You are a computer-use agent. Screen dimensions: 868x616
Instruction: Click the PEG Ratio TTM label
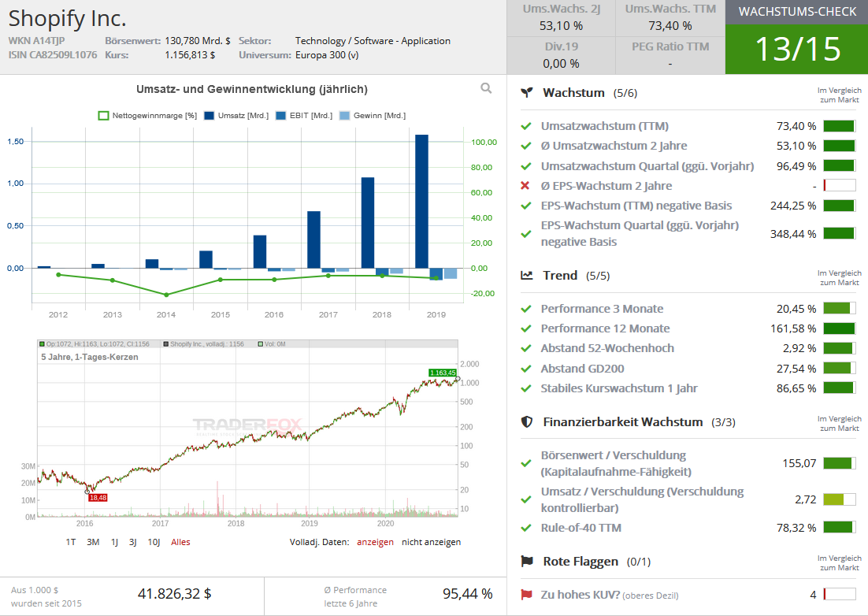(x=670, y=46)
